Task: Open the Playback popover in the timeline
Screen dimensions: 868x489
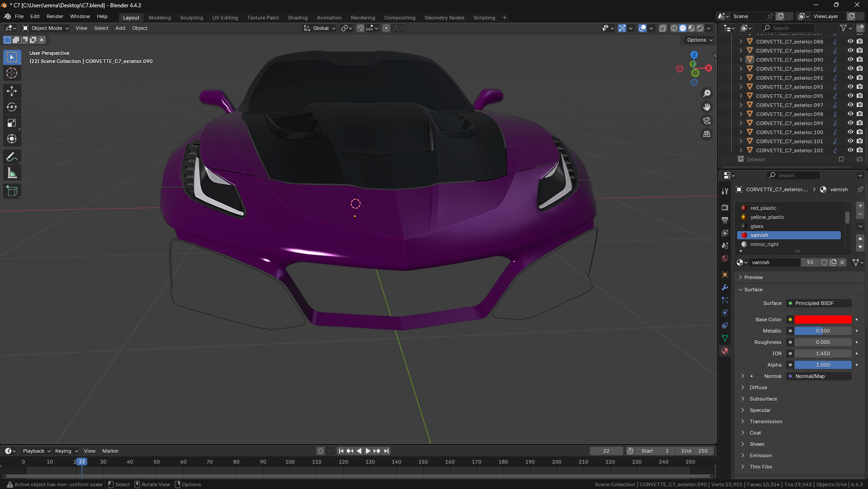Action: 36,451
